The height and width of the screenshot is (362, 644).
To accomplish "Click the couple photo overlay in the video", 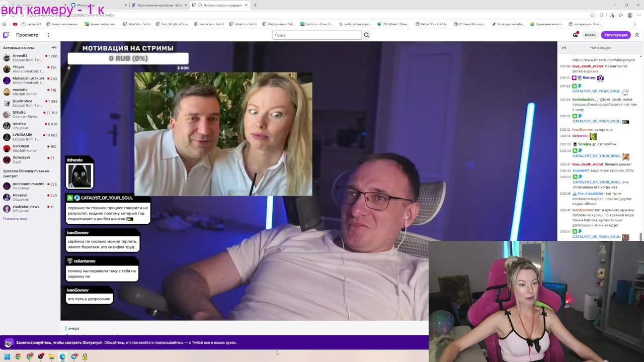I will click(223, 134).
